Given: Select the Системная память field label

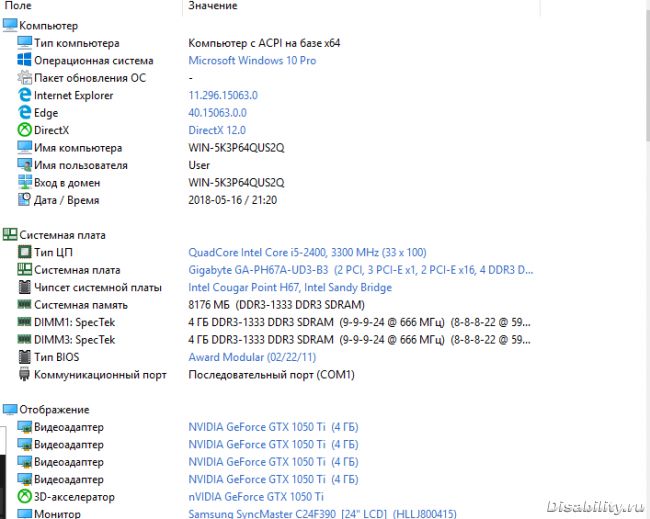Looking at the screenshot, I should 81,305.
